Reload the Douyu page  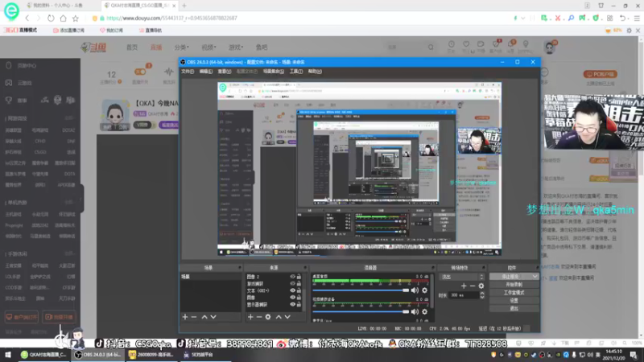click(51, 18)
